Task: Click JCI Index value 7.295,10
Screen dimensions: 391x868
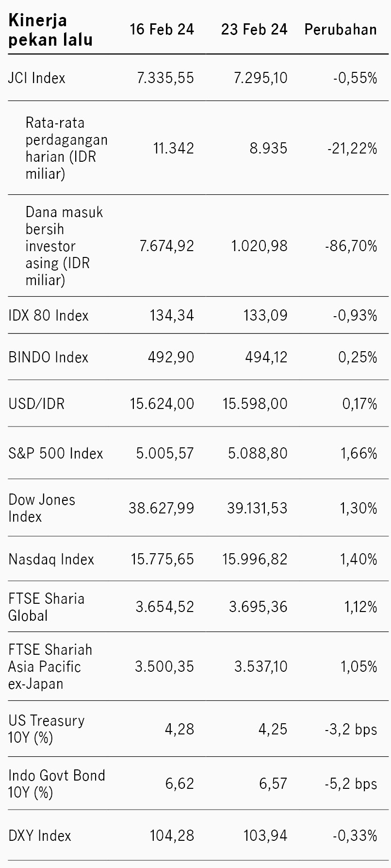Action: 261,78
